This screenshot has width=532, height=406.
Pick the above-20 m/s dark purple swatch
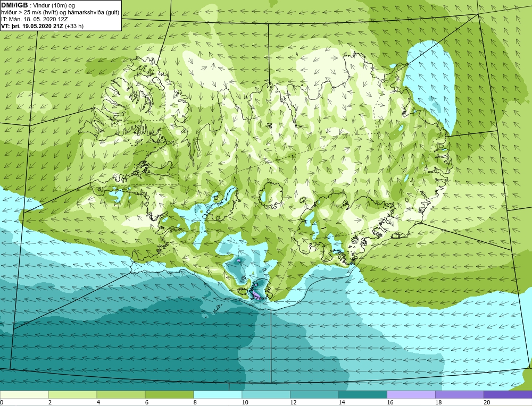pyautogui.click(x=508, y=394)
